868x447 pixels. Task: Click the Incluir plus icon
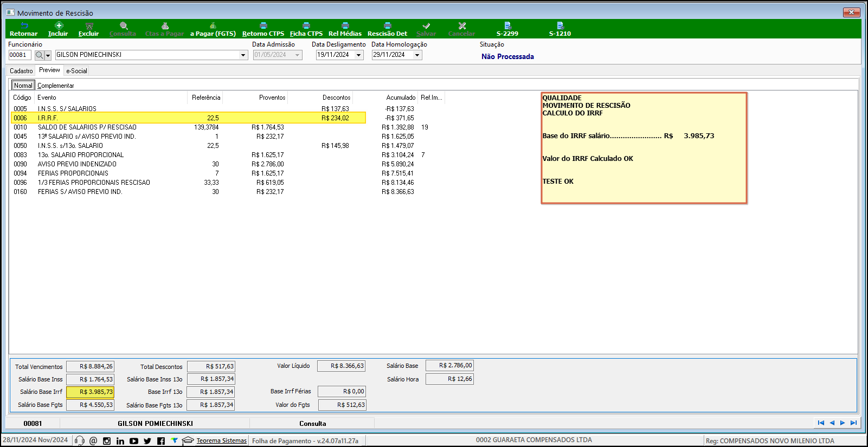point(59,25)
